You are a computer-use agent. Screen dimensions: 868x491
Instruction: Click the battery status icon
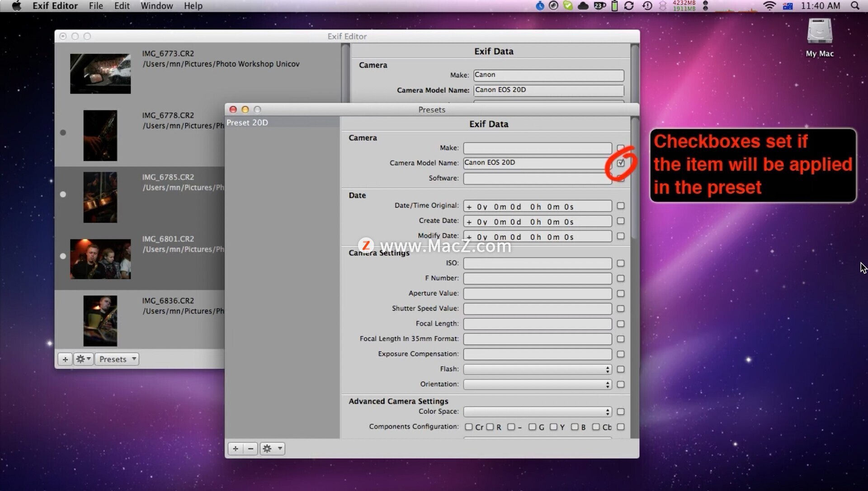tap(614, 6)
